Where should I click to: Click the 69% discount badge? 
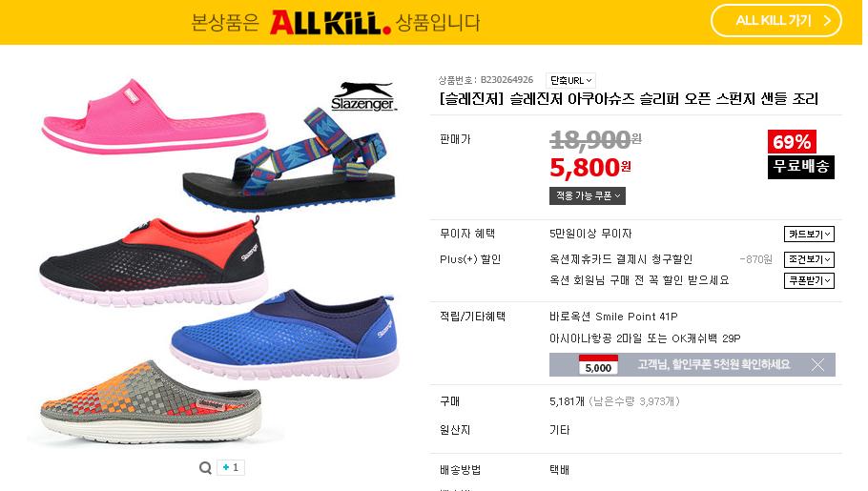tap(792, 142)
